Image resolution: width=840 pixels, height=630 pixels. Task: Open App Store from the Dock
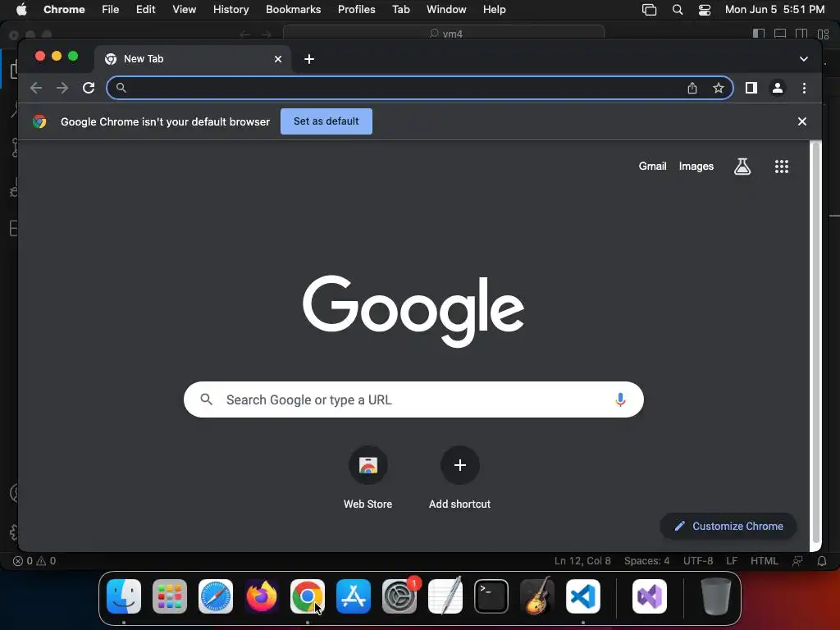click(x=354, y=596)
